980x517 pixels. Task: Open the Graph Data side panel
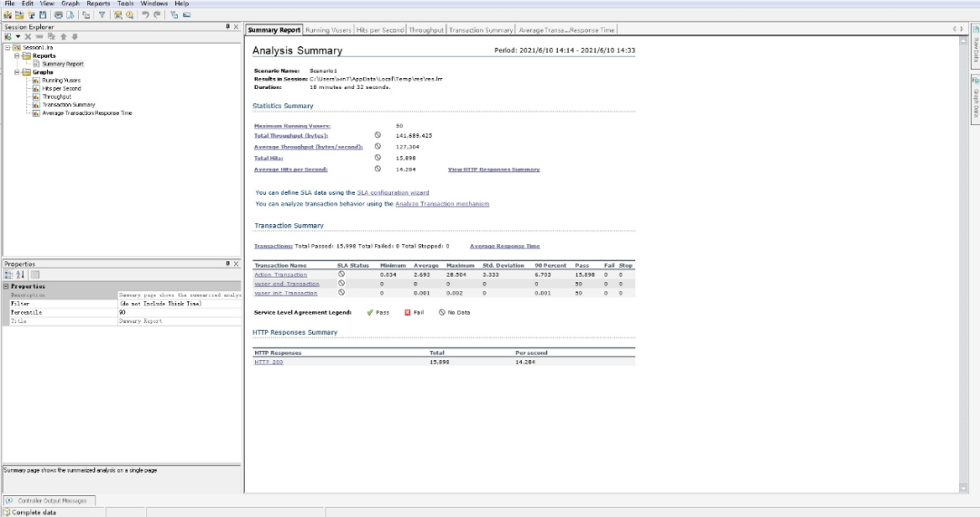pos(975,100)
